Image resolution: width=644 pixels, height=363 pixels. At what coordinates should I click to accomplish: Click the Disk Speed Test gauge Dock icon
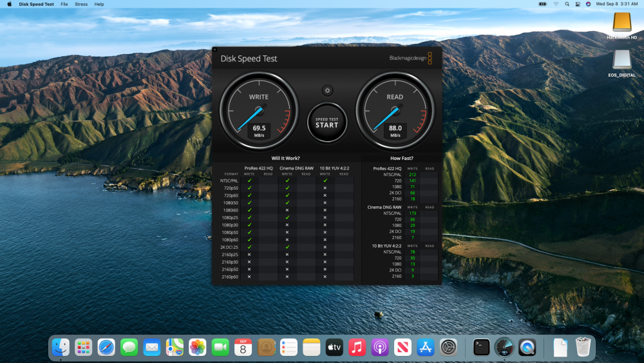[x=504, y=348]
